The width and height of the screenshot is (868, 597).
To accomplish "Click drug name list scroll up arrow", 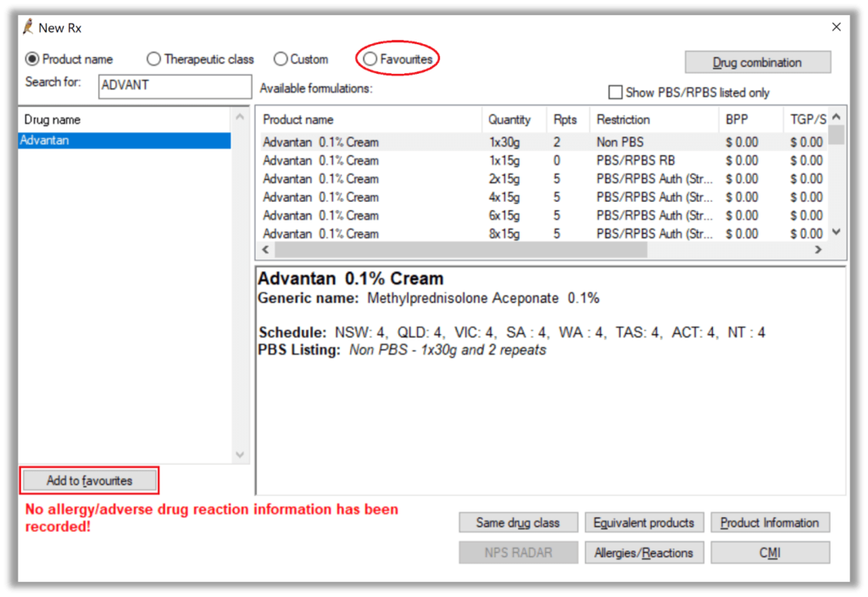I will pos(240,117).
